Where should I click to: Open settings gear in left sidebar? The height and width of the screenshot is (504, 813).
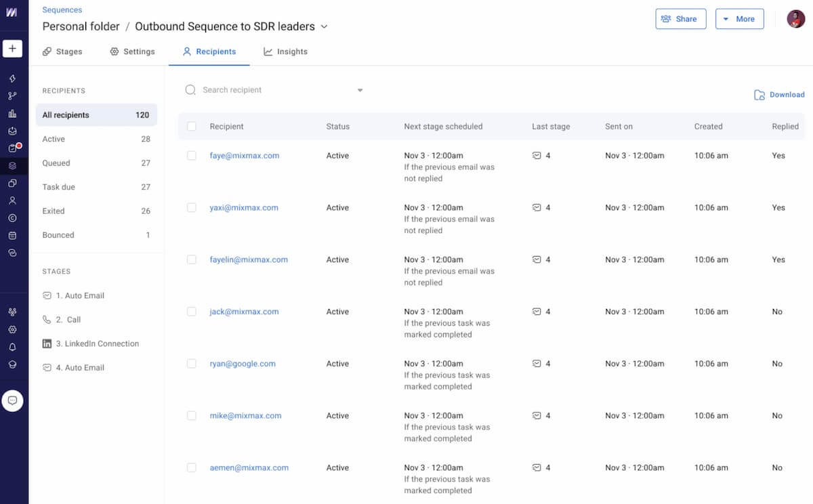pos(12,329)
